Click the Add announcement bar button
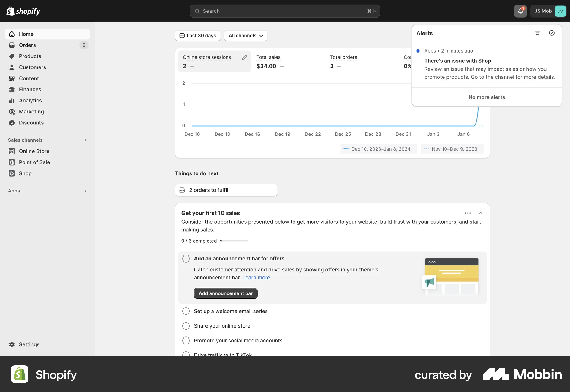 point(225,293)
